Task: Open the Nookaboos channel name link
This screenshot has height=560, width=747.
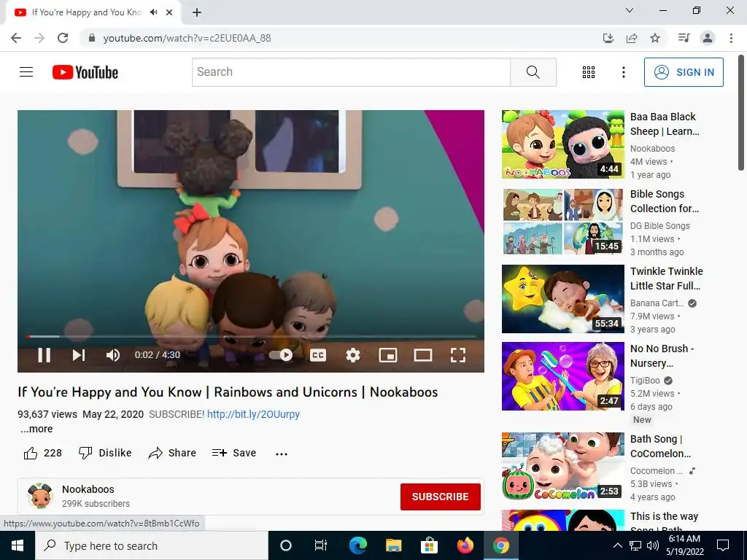Action: (x=88, y=489)
